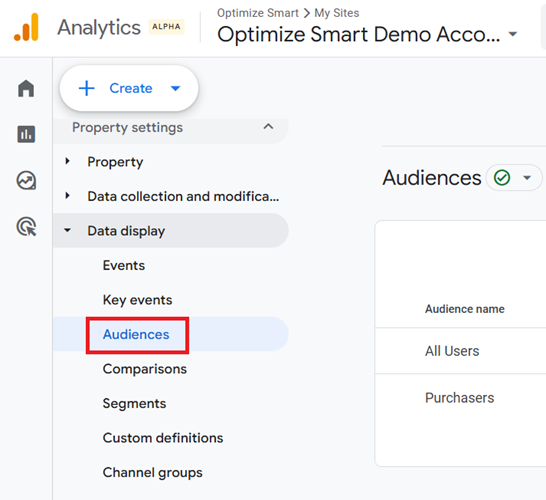Click the Audiences page heading

pos(432,178)
